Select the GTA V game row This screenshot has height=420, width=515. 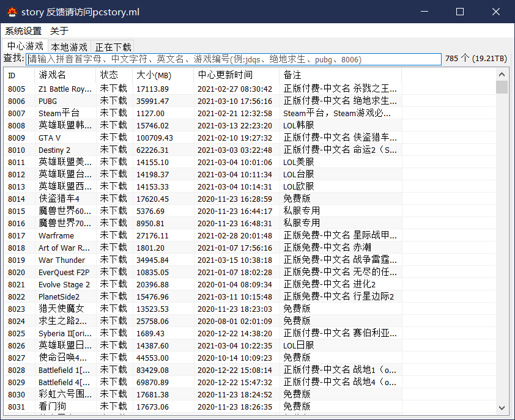point(203,138)
